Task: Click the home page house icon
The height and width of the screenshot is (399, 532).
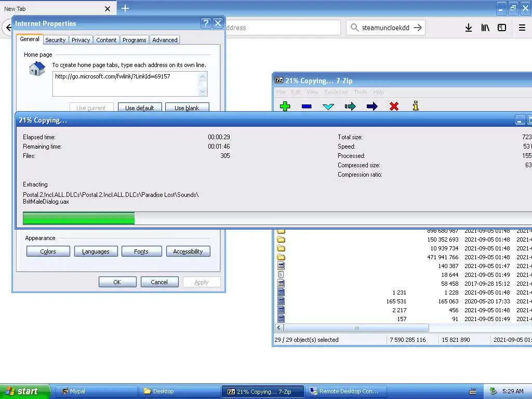Action: (37, 69)
